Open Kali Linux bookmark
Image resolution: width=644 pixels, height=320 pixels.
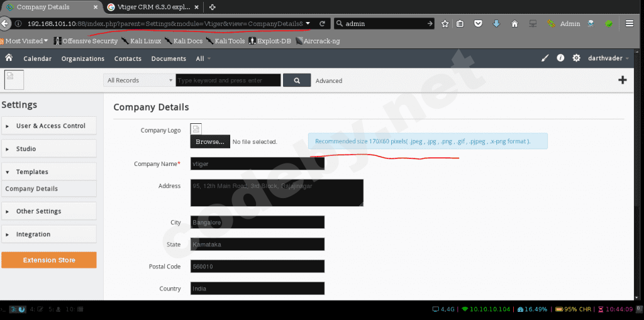point(141,41)
